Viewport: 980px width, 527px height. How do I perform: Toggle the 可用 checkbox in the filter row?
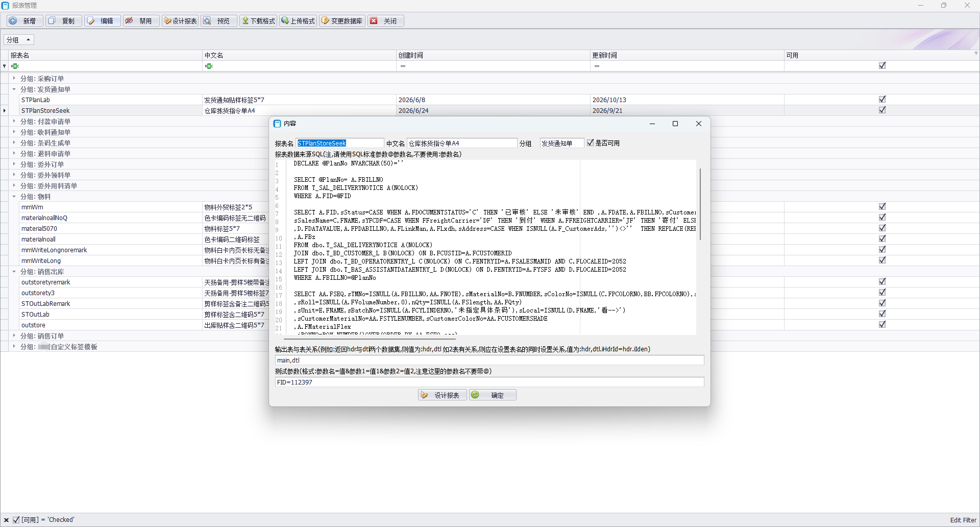(x=882, y=65)
